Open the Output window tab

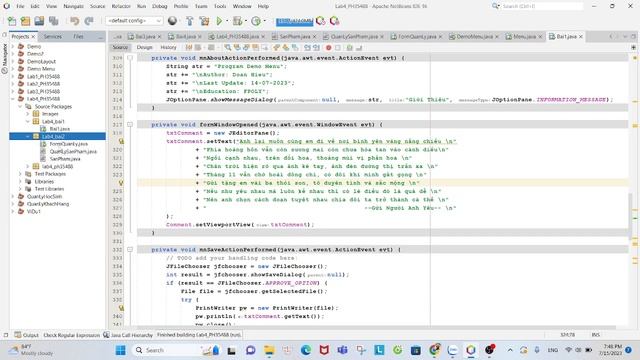point(26,335)
